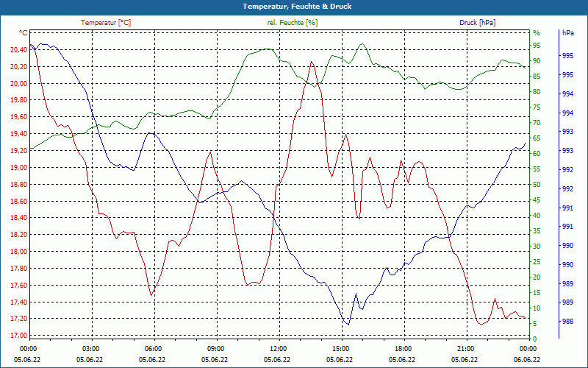Click the green '45' humidity tick label

537,200
